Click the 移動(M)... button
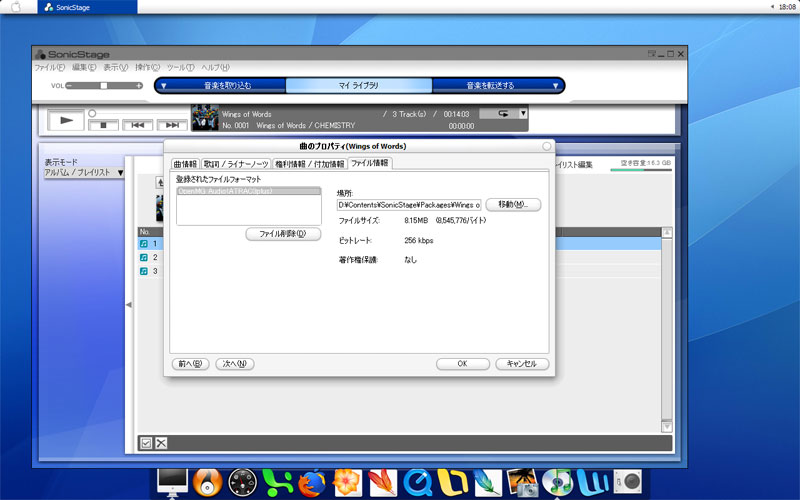This screenshot has width=800, height=500. pos(513,205)
